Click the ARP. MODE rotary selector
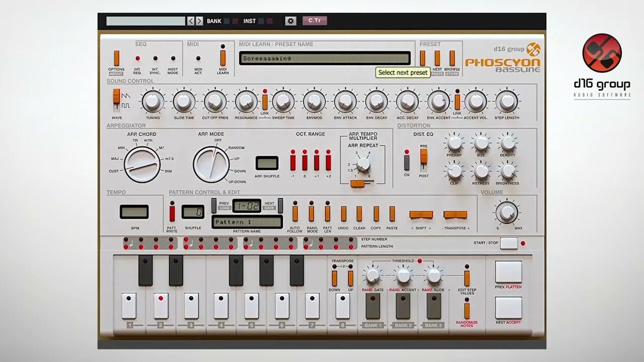This screenshot has height=362, width=644. pyautogui.click(x=211, y=164)
